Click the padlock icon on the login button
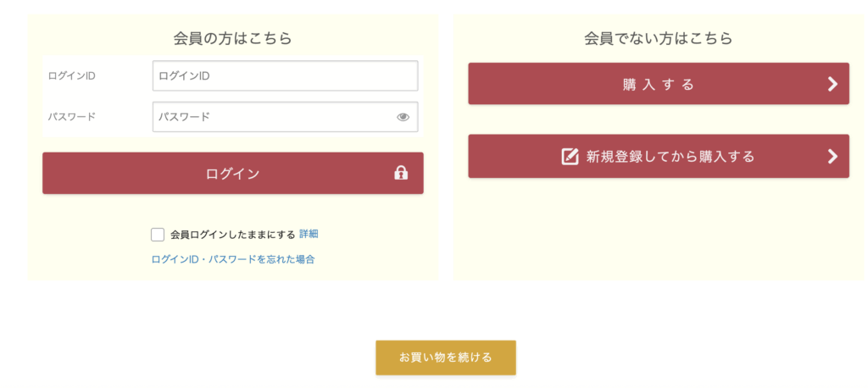This screenshot has height=388, width=868. tap(401, 173)
